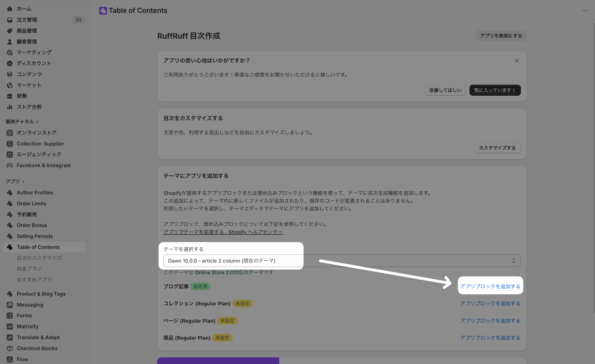Add app block for コレクション (Regular Plan)
595x364 pixels.
(x=490, y=303)
